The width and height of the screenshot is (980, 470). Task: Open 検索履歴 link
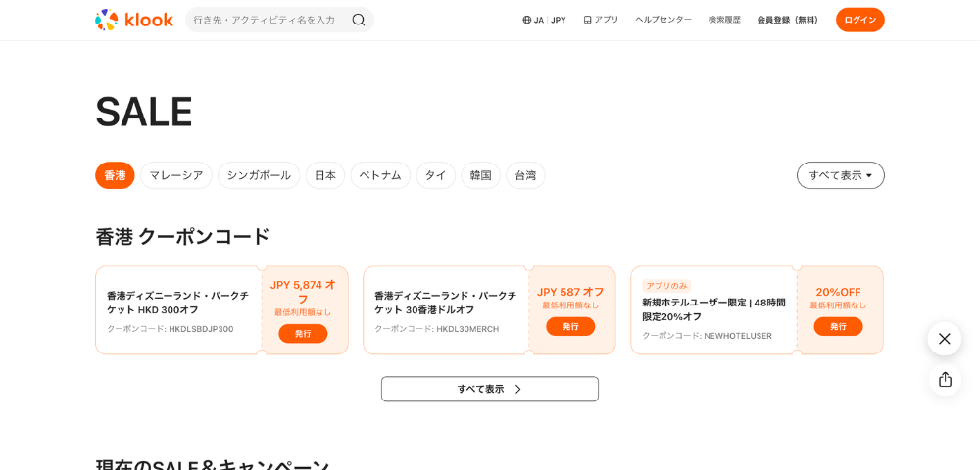pos(724,20)
